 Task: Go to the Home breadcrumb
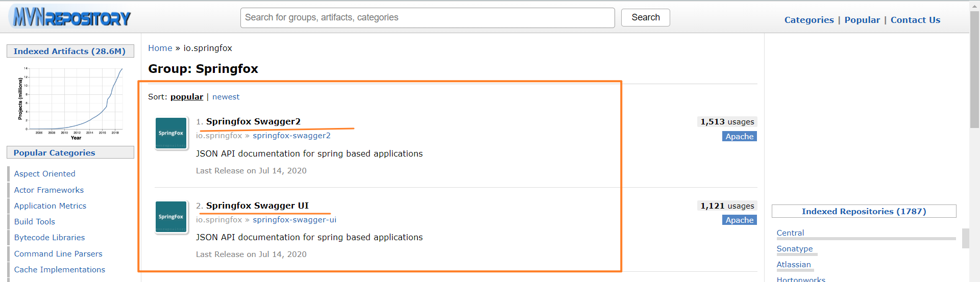pos(160,48)
